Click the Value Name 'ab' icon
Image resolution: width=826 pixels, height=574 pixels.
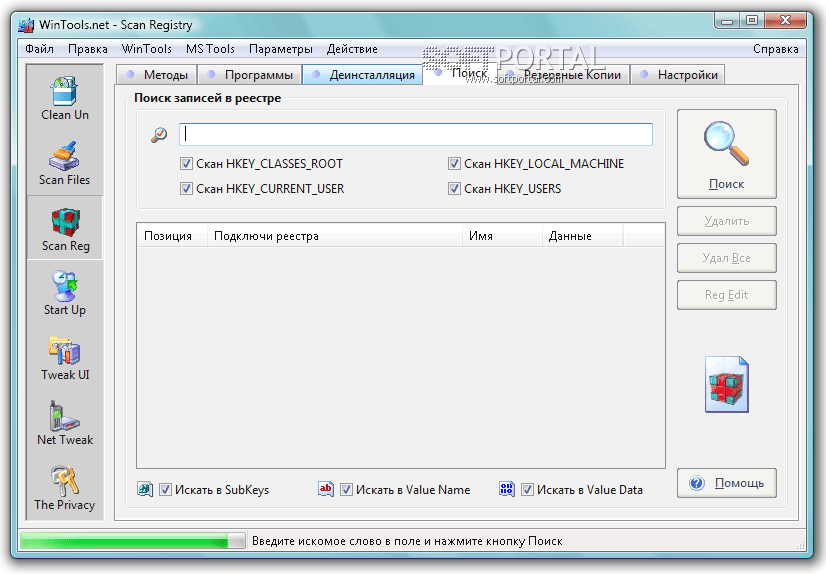pyautogui.click(x=326, y=489)
